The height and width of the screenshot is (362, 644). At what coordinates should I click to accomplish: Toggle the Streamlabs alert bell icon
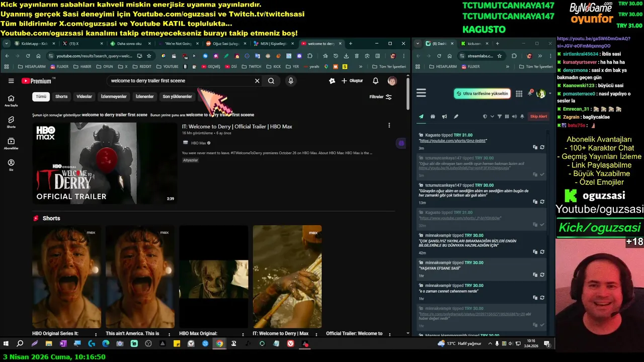522,117
